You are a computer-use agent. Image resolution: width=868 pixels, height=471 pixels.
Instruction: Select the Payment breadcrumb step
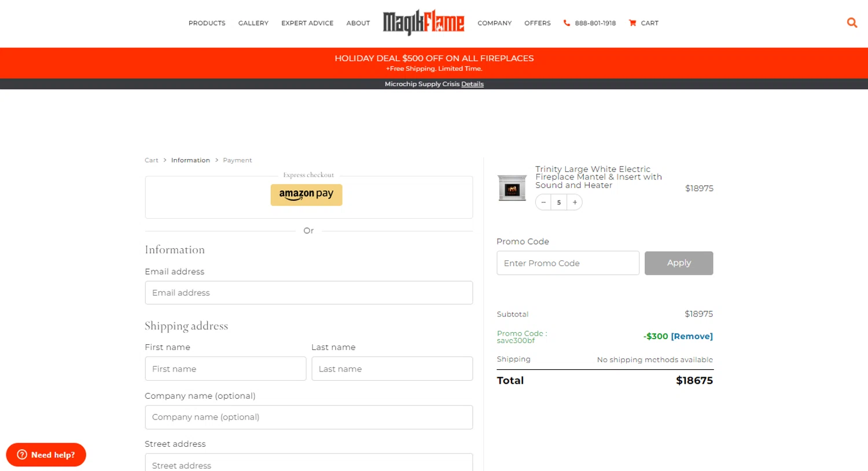coord(237,160)
